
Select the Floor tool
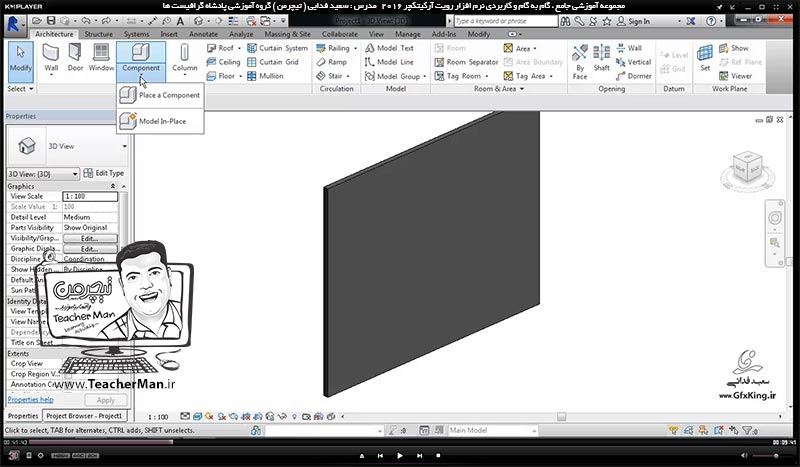221,76
